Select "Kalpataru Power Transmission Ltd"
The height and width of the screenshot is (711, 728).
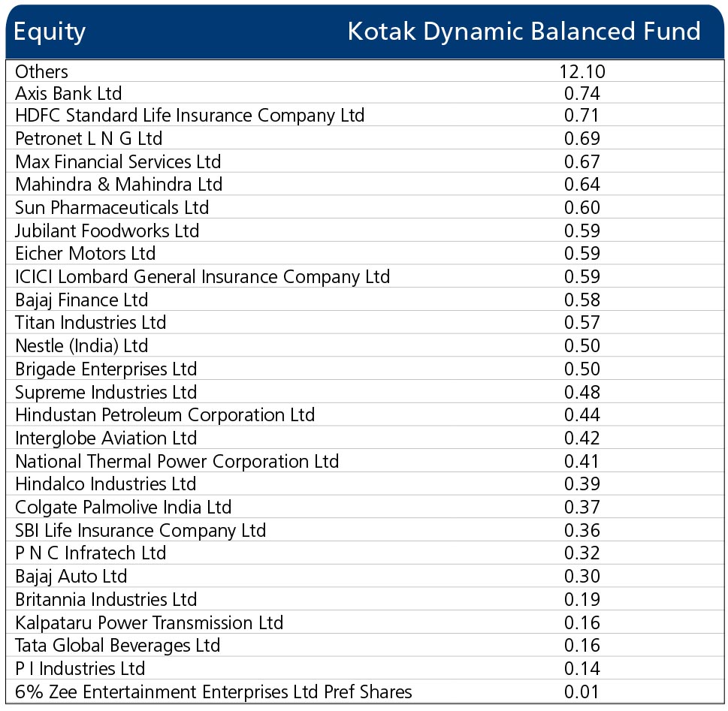pyautogui.click(x=149, y=623)
